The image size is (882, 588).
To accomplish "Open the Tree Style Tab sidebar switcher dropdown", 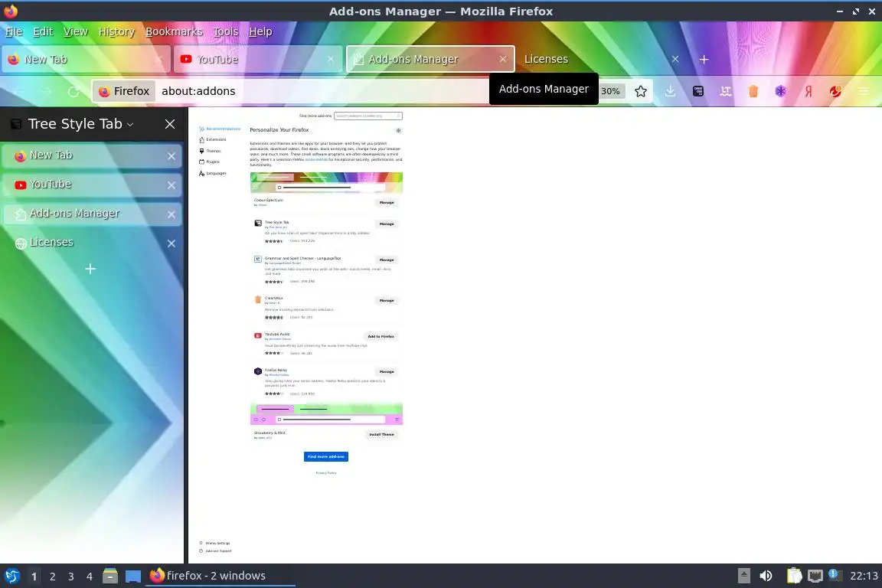I will click(130, 124).
